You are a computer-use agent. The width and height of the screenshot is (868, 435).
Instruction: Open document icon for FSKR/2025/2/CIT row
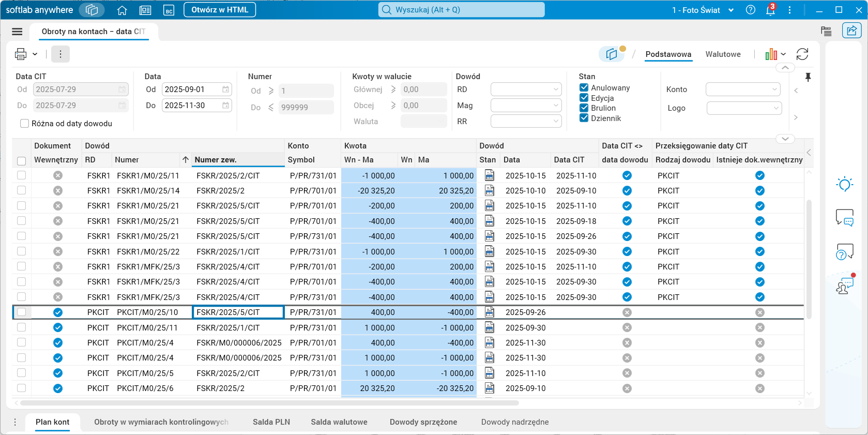489,176
